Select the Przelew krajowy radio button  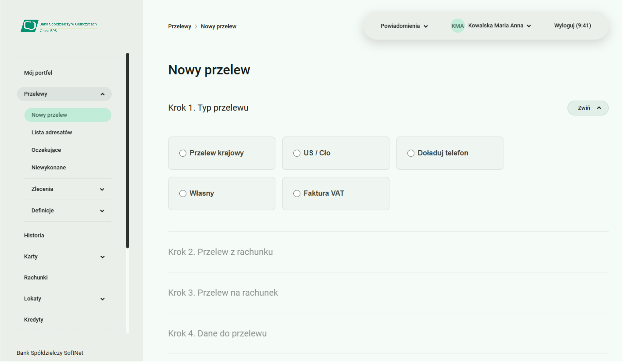(183, 153)
